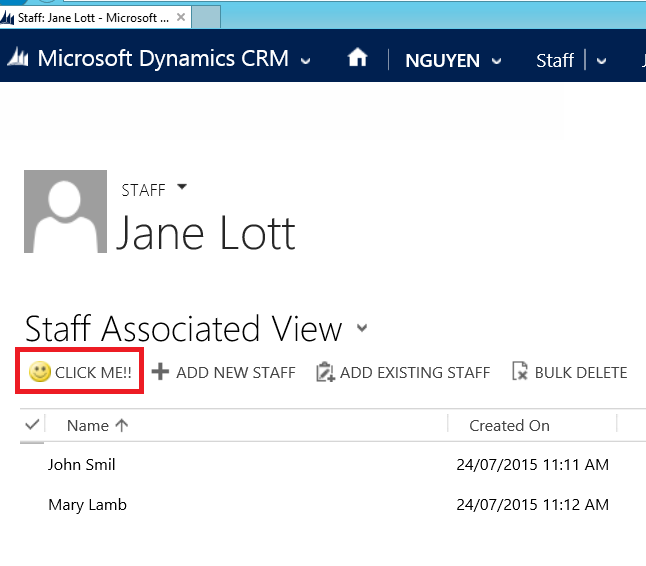Expand the STAFF form selector arrow
The height and width of the screenshot is (566, 646).
point(181,187)
